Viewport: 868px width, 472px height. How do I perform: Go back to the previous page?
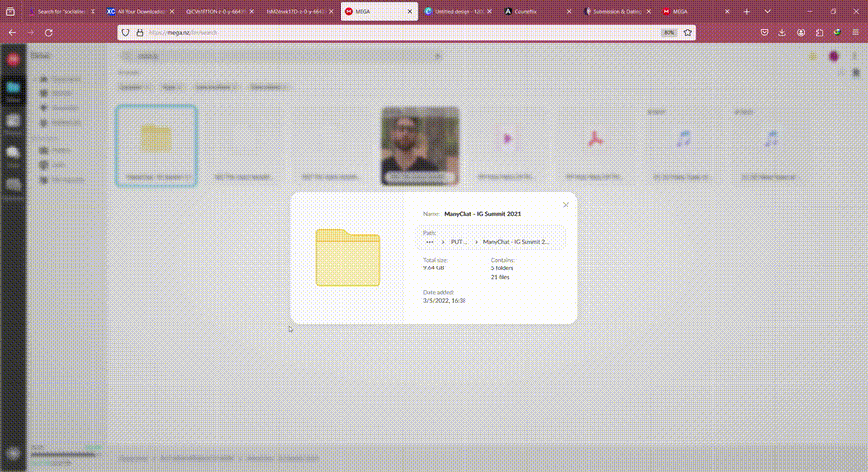[12, 33]
